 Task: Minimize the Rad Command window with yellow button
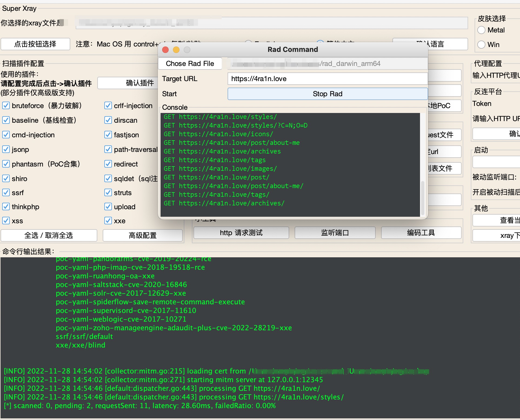pos(176,50)
